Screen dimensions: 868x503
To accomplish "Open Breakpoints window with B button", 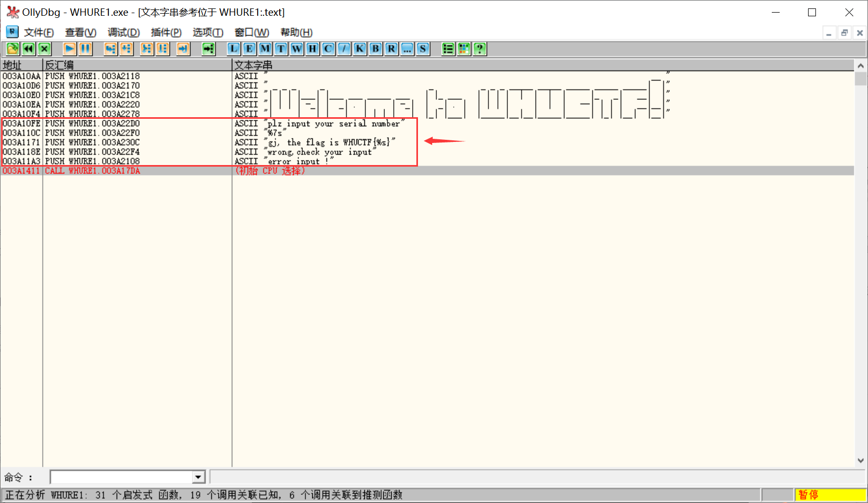I will (375, 49).
